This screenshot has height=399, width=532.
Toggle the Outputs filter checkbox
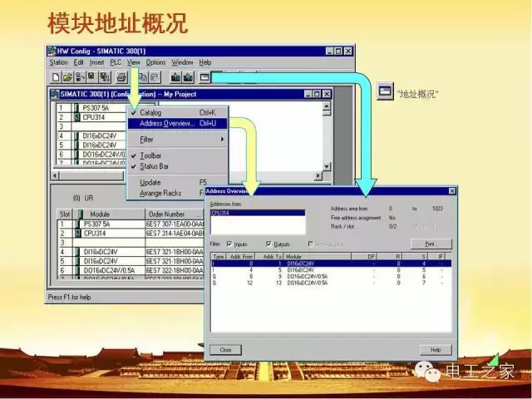pyautogui.click(x=268, y=244)
